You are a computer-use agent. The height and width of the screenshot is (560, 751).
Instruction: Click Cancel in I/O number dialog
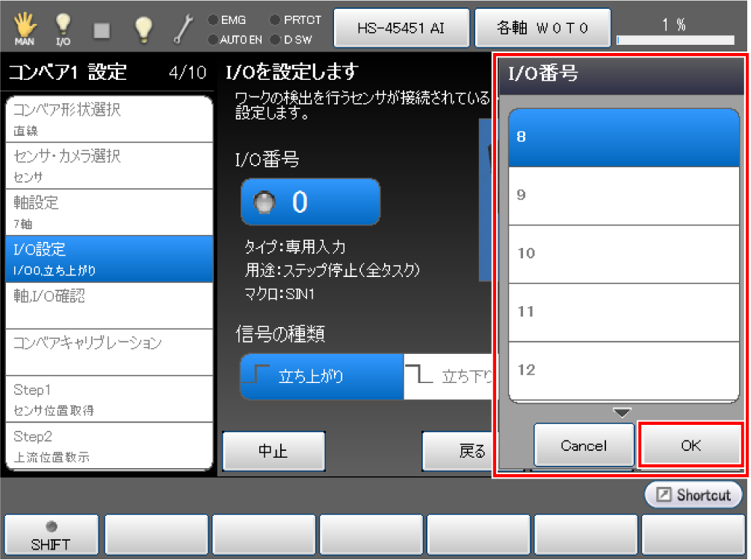point(583,446)
